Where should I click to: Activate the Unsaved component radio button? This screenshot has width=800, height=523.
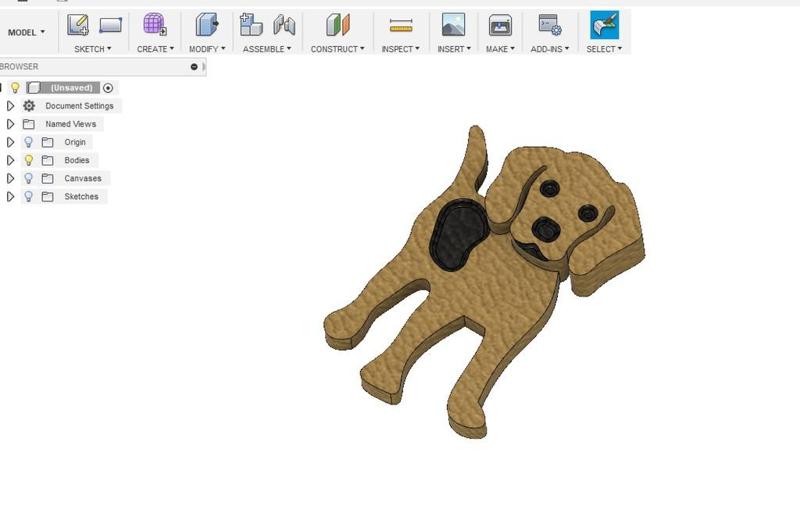pos(108,88)
